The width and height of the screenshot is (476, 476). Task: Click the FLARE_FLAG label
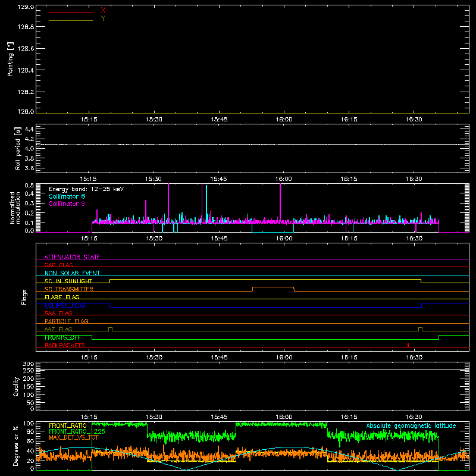(x=62, y=297)
